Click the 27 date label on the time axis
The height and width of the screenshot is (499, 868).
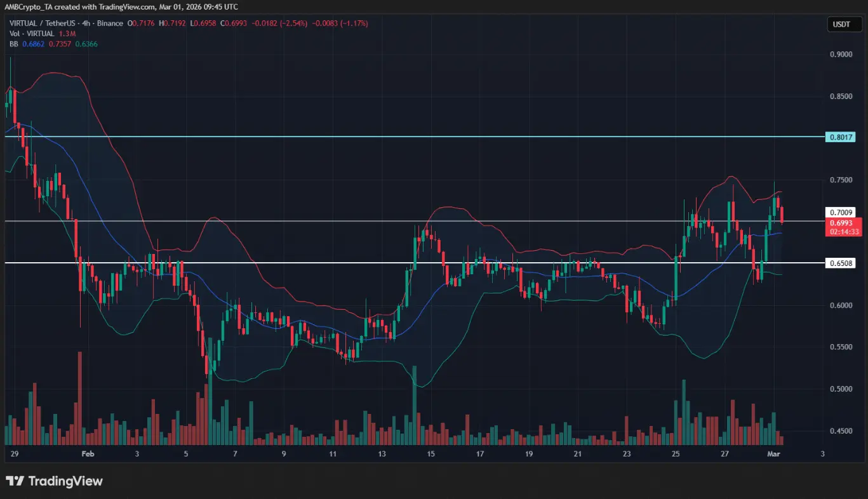click(x=724, y=454)
